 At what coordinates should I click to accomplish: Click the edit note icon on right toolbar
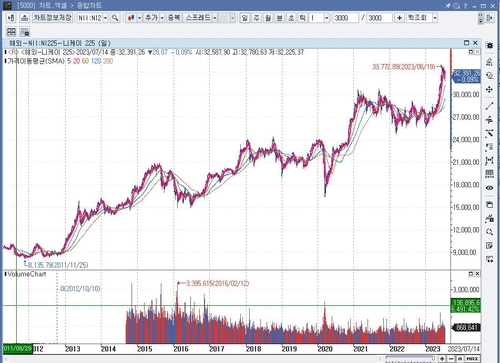tap(489, 246)
